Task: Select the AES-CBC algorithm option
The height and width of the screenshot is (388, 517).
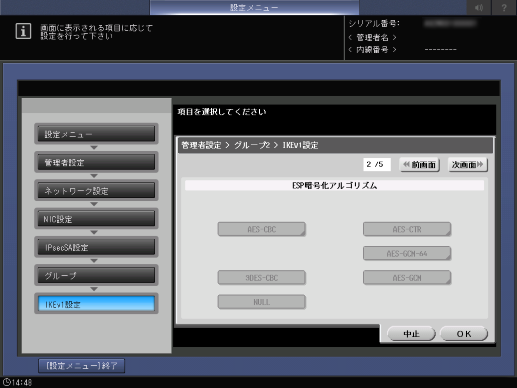Action: pos(262,229)
